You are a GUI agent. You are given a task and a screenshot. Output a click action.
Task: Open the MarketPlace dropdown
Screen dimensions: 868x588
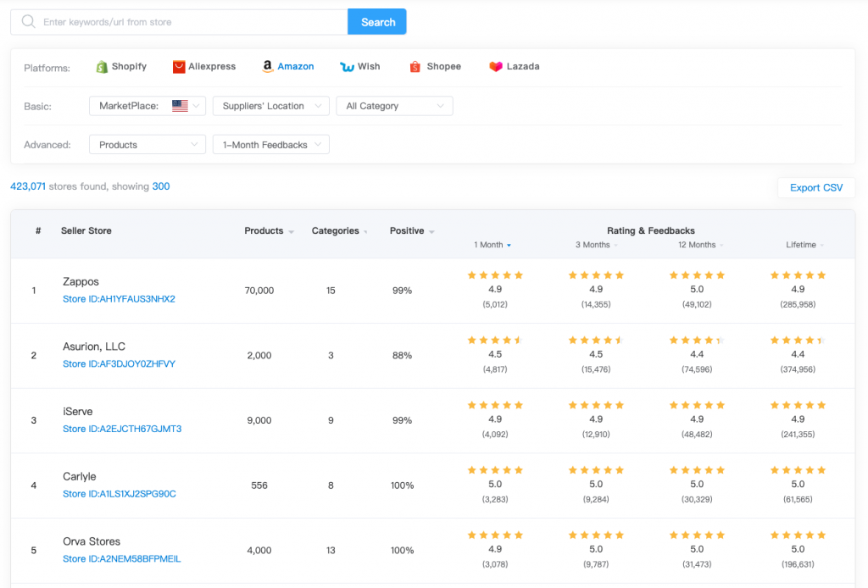[147, 106]
